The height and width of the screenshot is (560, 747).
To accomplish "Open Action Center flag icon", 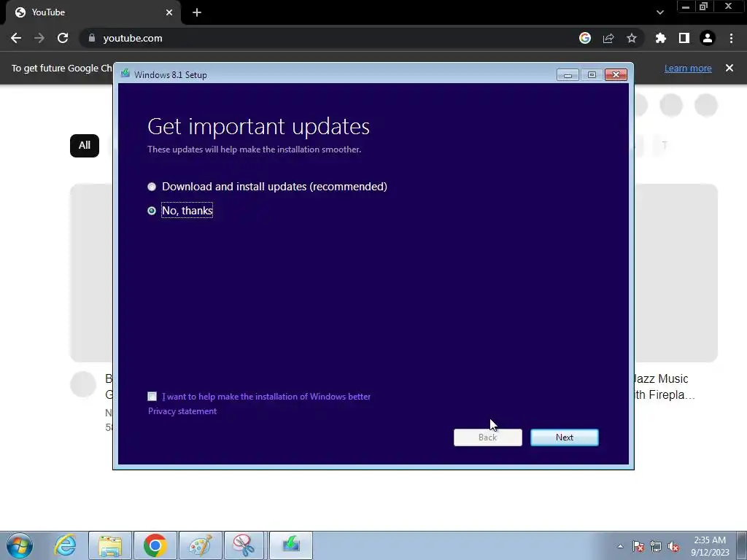I will point(638,546).
